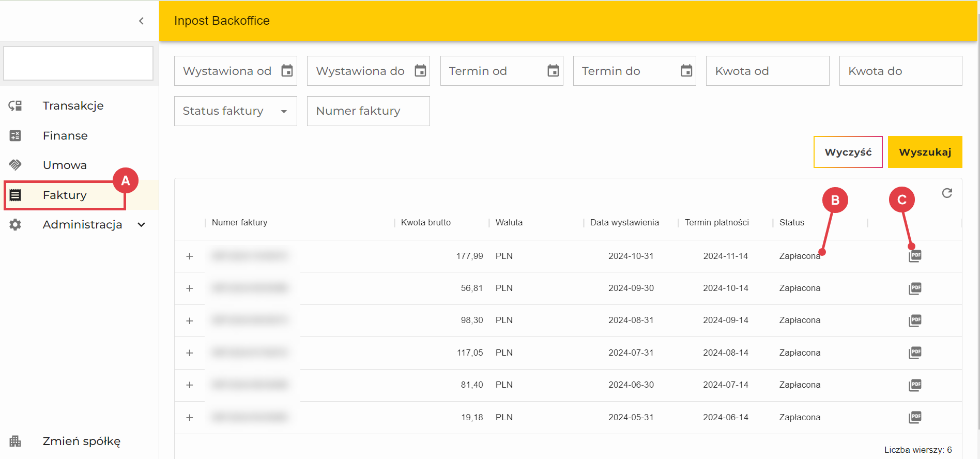Click the Finanse calculator icon
980x459 pixels.
[16, 135]
